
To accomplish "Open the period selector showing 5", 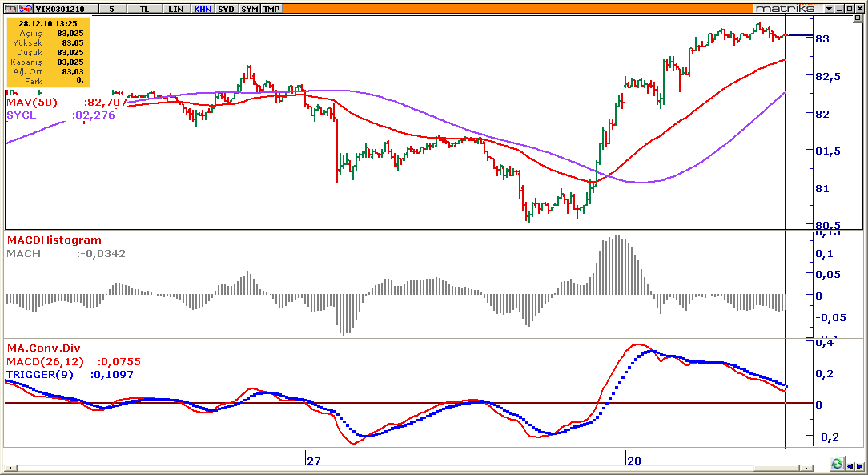I will [x=112, y=8].
